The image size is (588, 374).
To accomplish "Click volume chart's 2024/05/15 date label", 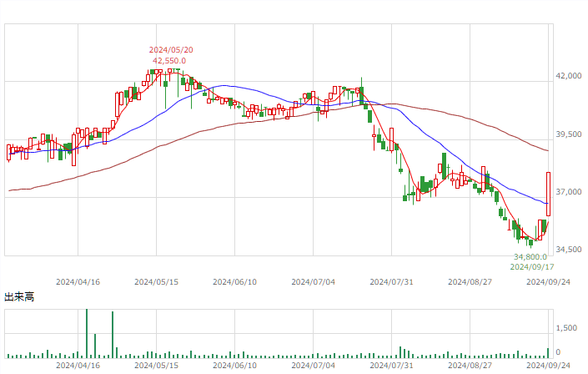I will [156, 366].
